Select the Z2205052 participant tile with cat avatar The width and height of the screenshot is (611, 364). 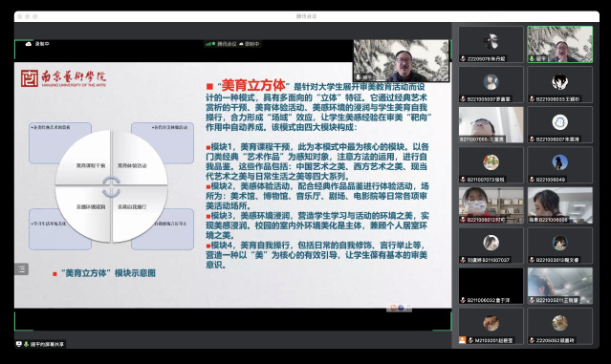pyautogui.click(x=560, y=326)
